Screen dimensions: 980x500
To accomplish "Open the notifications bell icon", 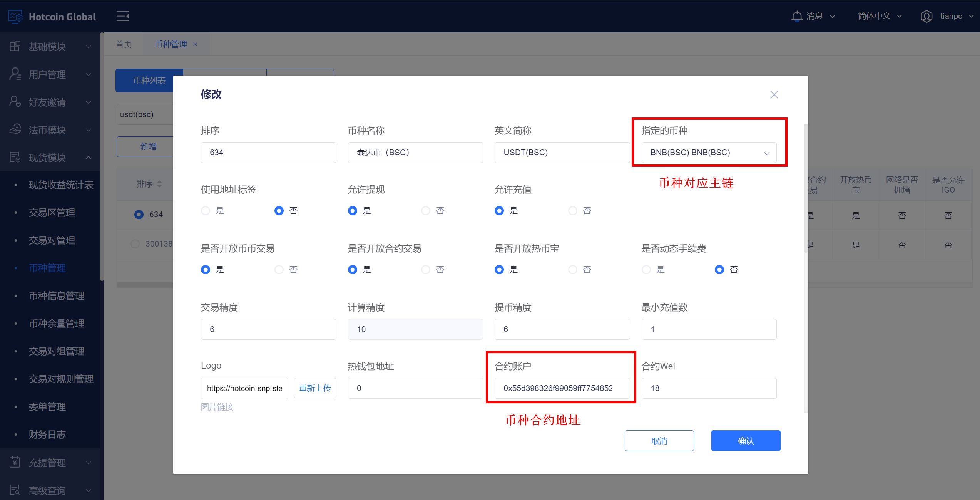I will tap(797, 16).
